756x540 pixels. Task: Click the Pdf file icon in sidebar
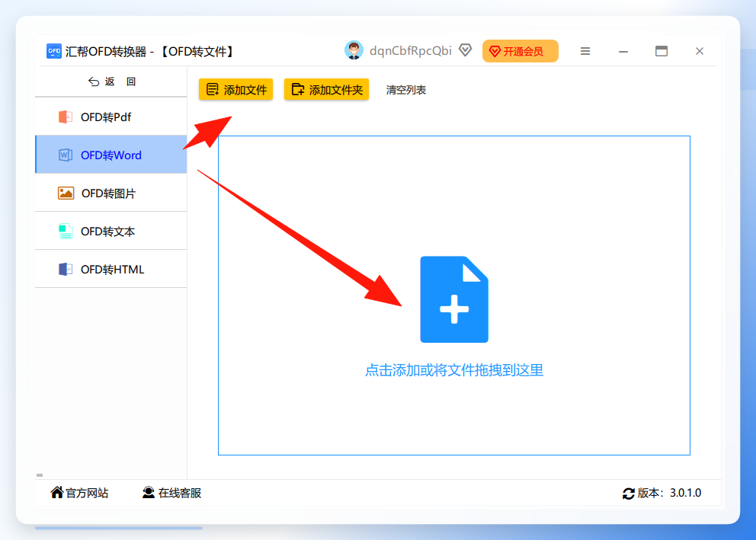coord(65,117)
